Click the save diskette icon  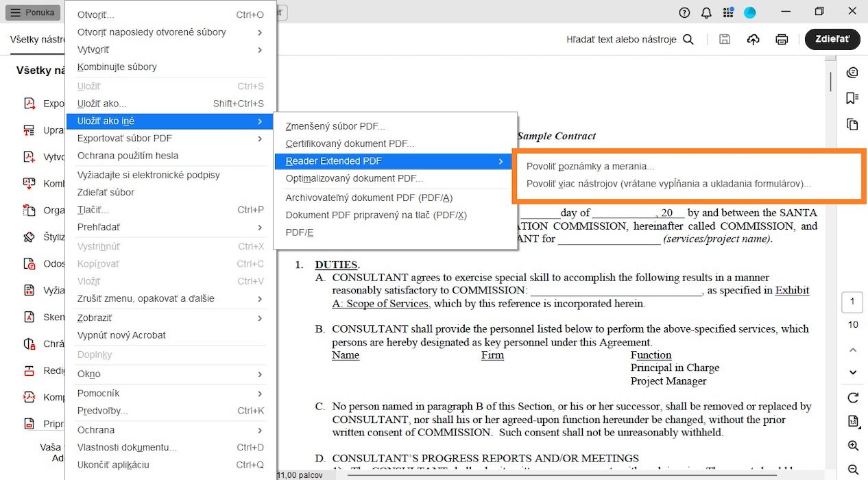coord(725,40)
